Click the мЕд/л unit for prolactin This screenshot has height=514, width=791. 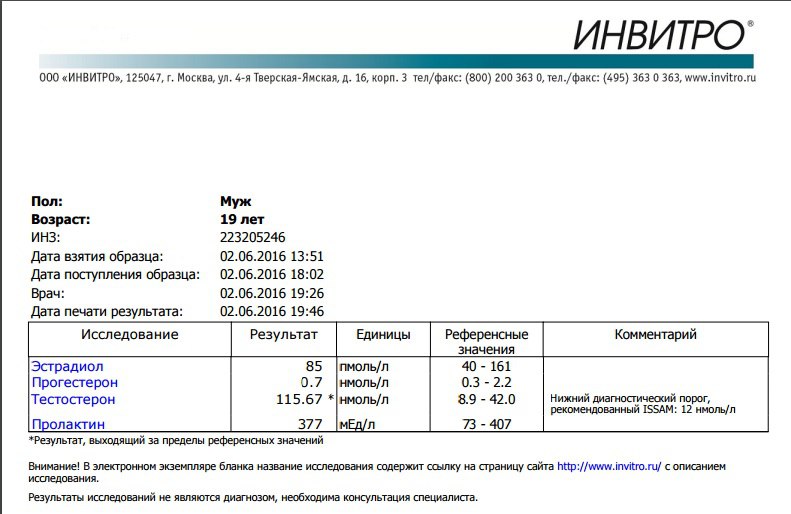point(357,425)
